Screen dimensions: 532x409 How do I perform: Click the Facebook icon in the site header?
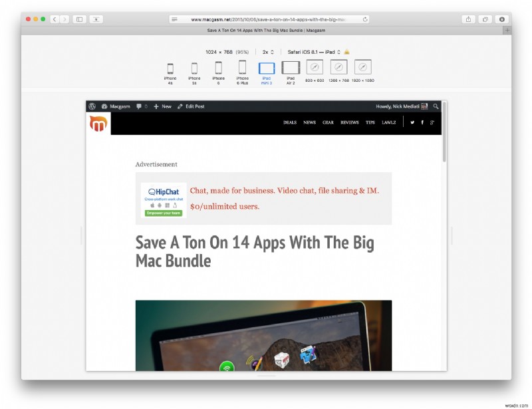click(x=422, y=123)
